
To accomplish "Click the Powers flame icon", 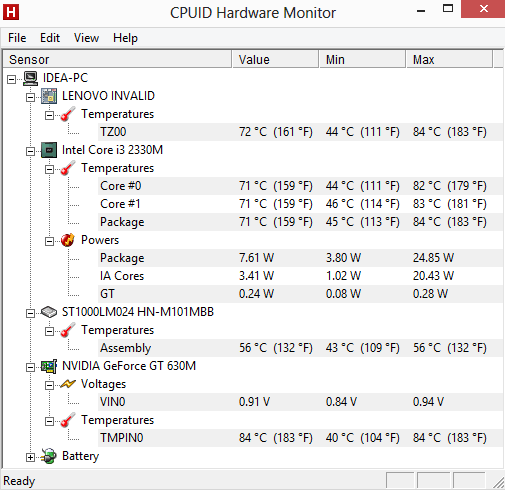I will tap(68, 240).
